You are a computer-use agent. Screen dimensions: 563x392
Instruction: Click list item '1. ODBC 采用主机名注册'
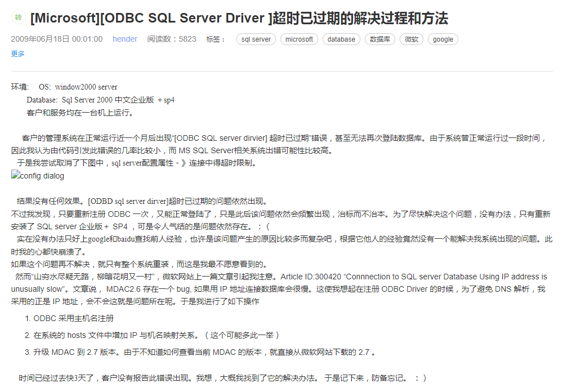(x=69, y=318)
